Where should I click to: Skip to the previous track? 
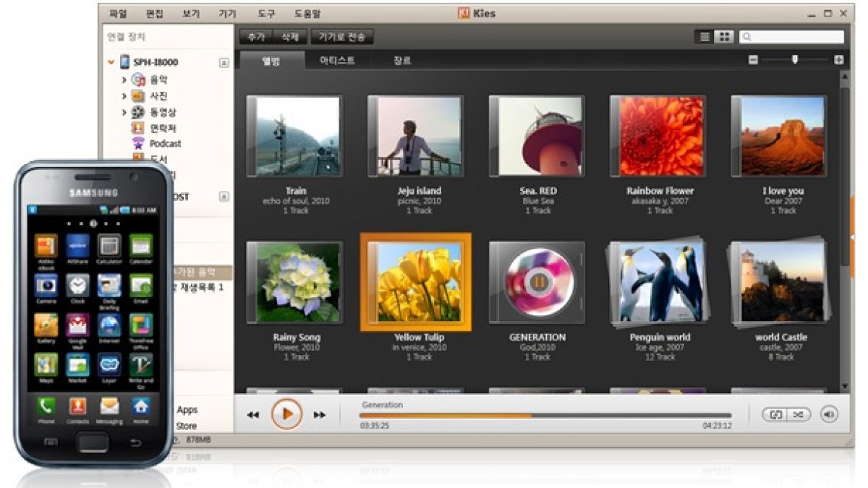253,415
